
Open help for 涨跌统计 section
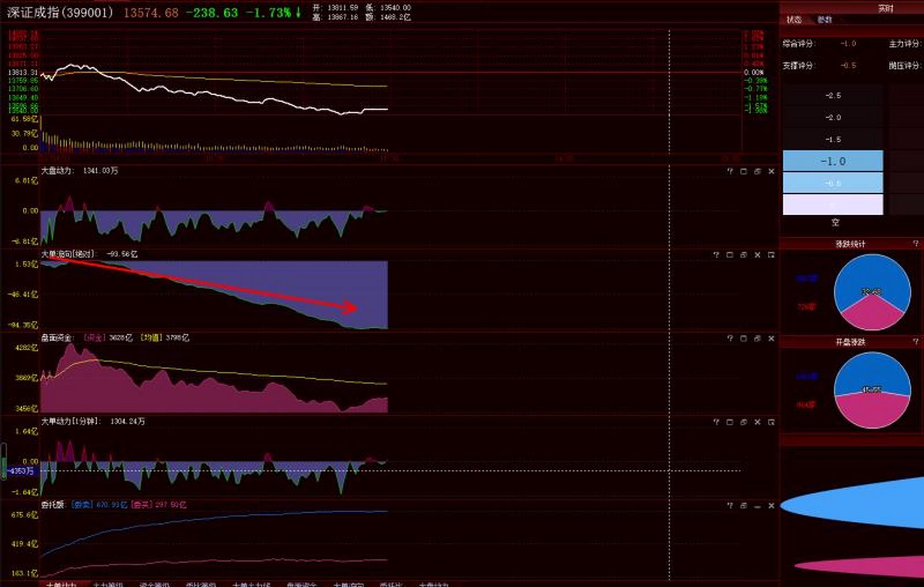pyautogui.click(x=915, y=244)
